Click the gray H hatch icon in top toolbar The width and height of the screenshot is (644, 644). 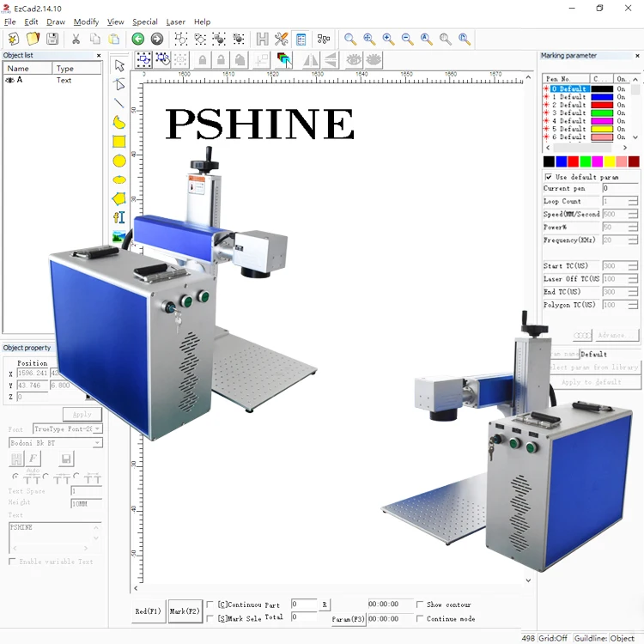point(262,39)
